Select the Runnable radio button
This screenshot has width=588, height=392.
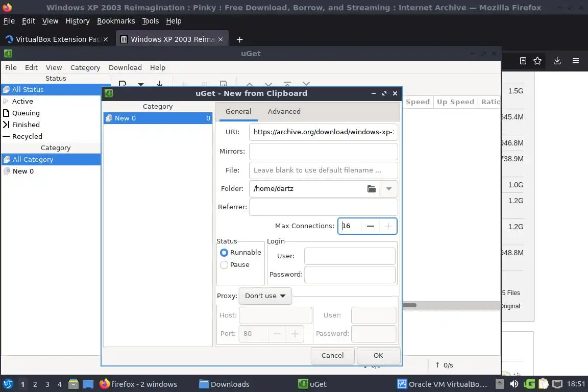(x=224, y=253)
